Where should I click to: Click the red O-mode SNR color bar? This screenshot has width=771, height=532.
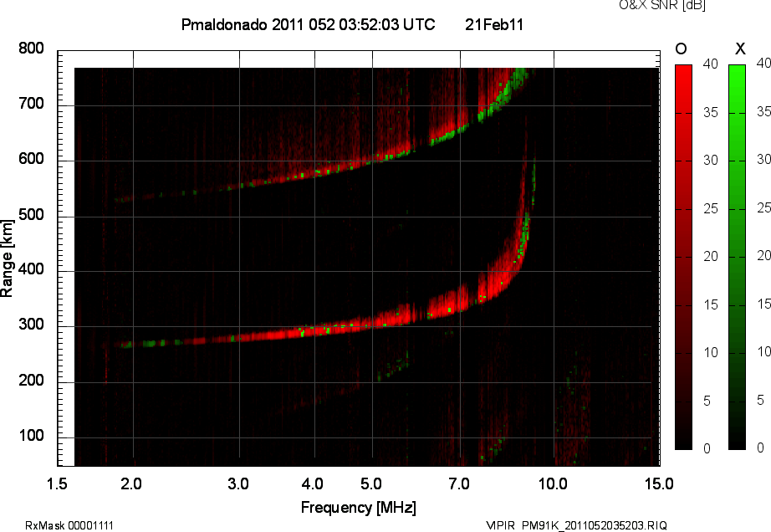pos(683,257)
